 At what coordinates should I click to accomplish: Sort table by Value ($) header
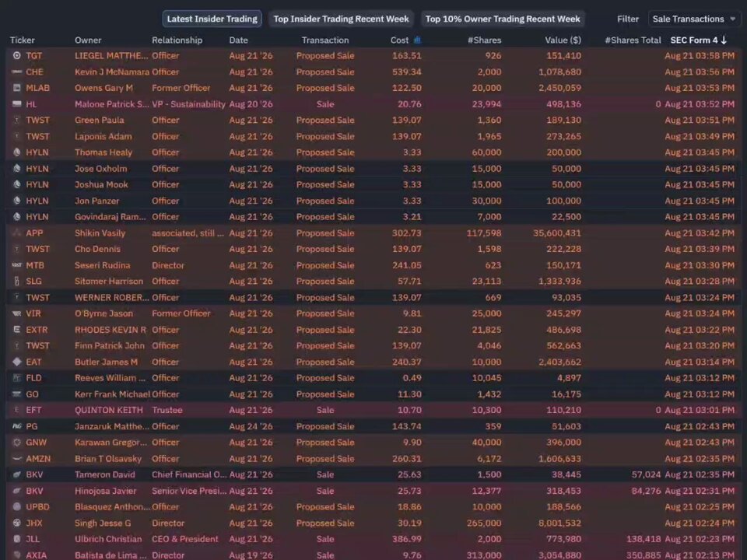(563, 40)
